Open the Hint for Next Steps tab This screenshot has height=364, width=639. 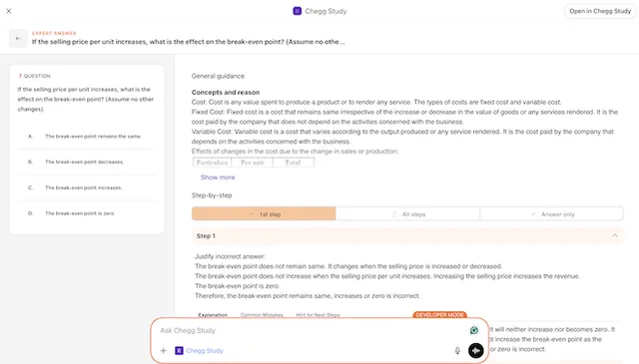pyautogui.click(x=318, y=315)
